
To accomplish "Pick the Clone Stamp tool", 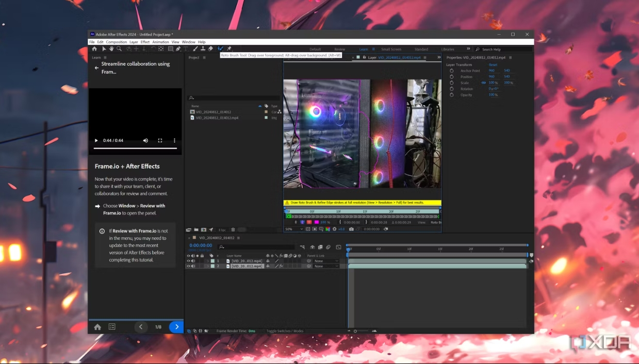I will tap(203, 48).
